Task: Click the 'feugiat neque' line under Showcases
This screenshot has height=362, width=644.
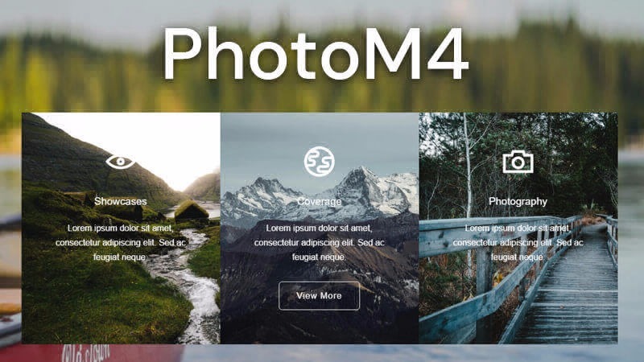Action: pos(119,257)
